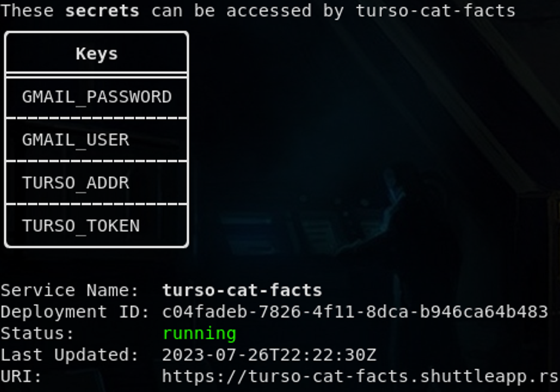Click the 'URI:' label
Image resolution: width=560 pixels, height=392 pixels.
tap(21, 377)
